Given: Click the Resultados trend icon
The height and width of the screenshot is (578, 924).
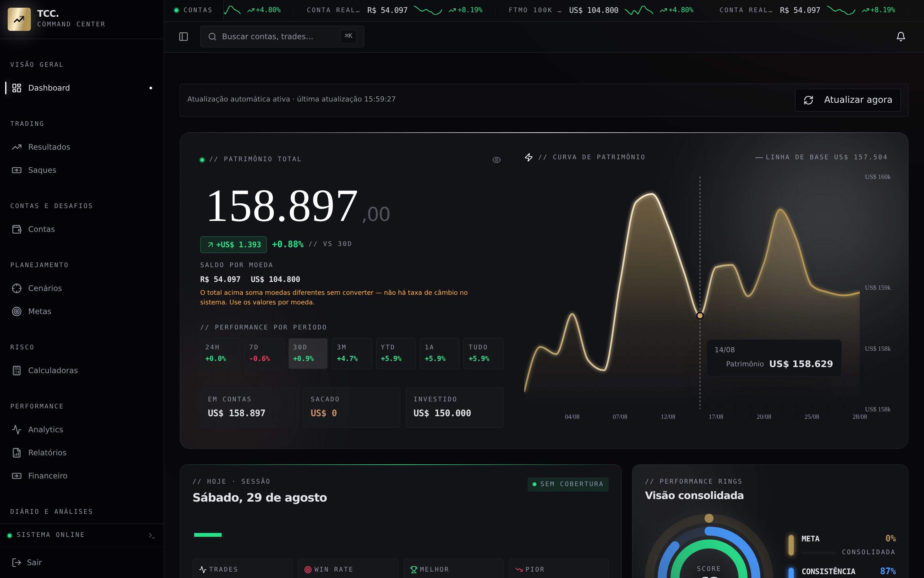Looking at the screenshot, I should pos(16,147).
